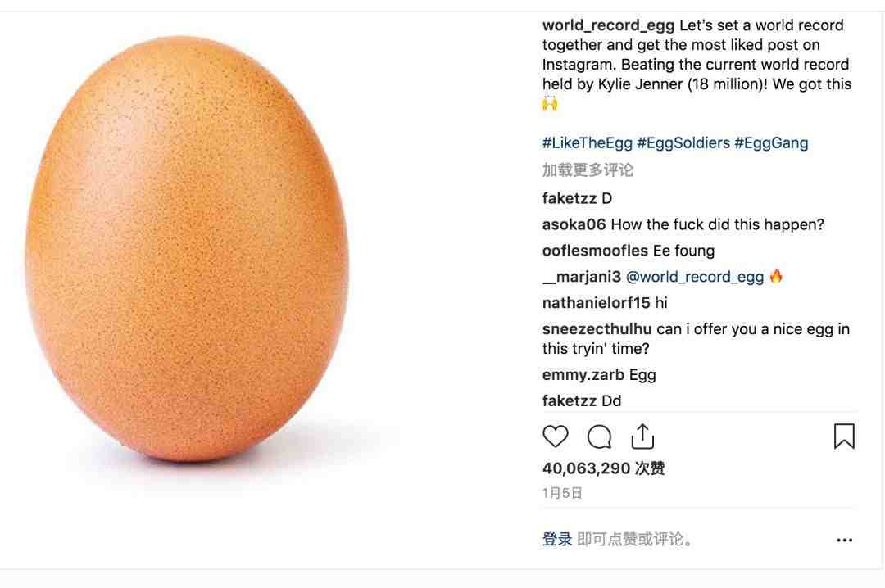Share the post via the upload icon
The height and width of the screenshot is (588, 885).
(642, 436)
